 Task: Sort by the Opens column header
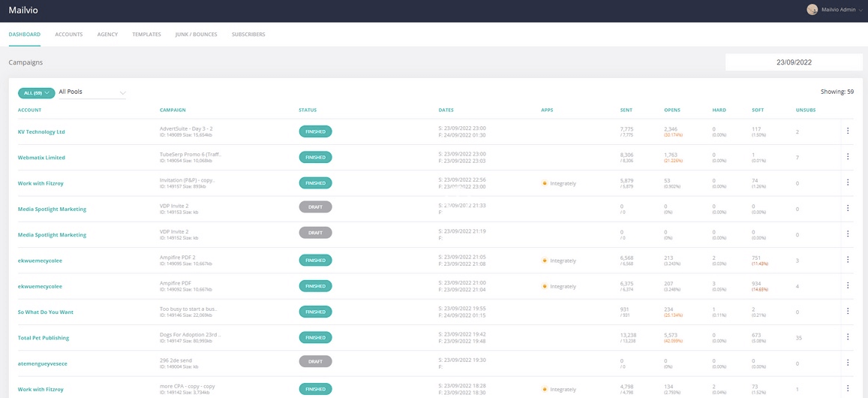[x=672, y=110]
